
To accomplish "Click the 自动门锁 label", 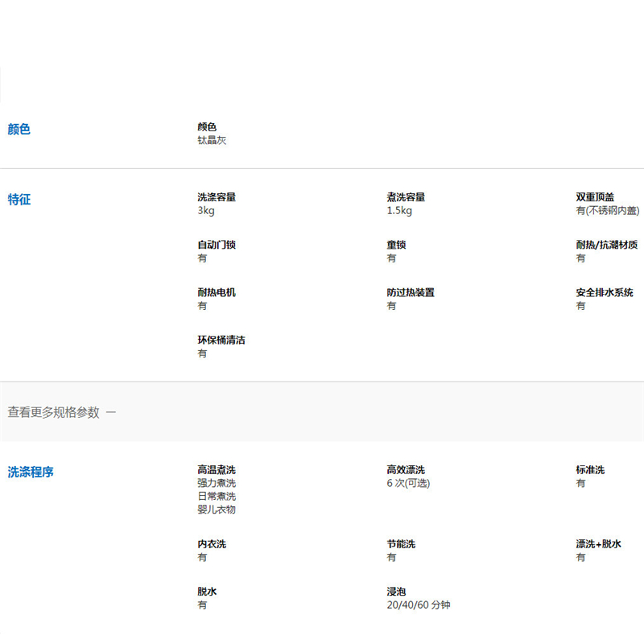I will (x=217, y=245).
